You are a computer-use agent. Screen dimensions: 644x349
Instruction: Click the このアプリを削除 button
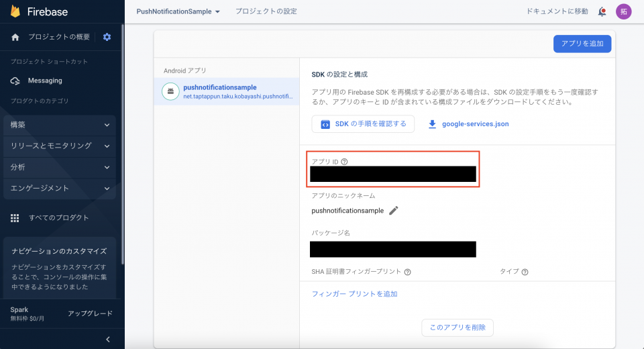pyautogui.click(x=458, y=328)
